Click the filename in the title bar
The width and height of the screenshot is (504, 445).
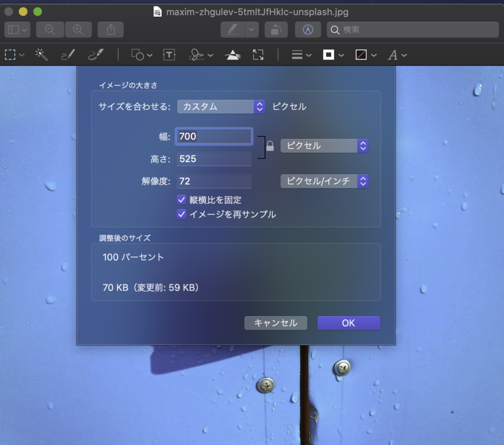(x=257, y=12)
